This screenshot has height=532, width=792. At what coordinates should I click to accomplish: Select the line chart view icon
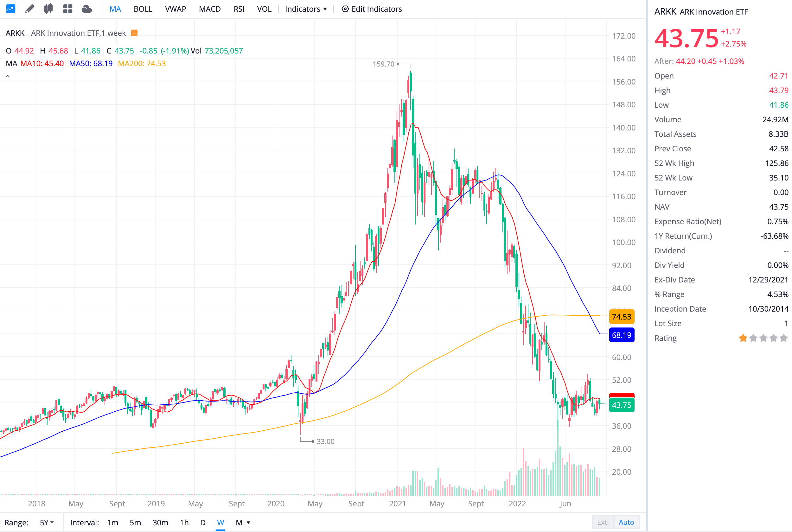[10, 9]
